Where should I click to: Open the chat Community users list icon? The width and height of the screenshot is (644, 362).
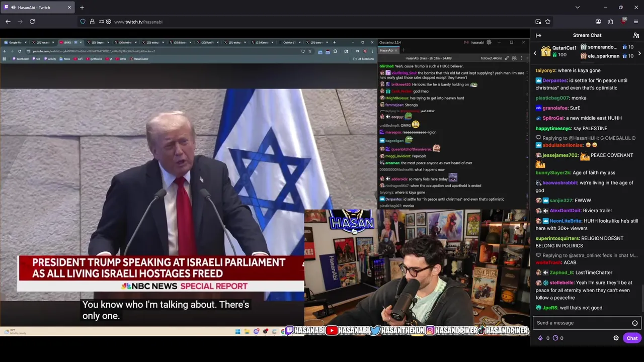pos(636,35)
